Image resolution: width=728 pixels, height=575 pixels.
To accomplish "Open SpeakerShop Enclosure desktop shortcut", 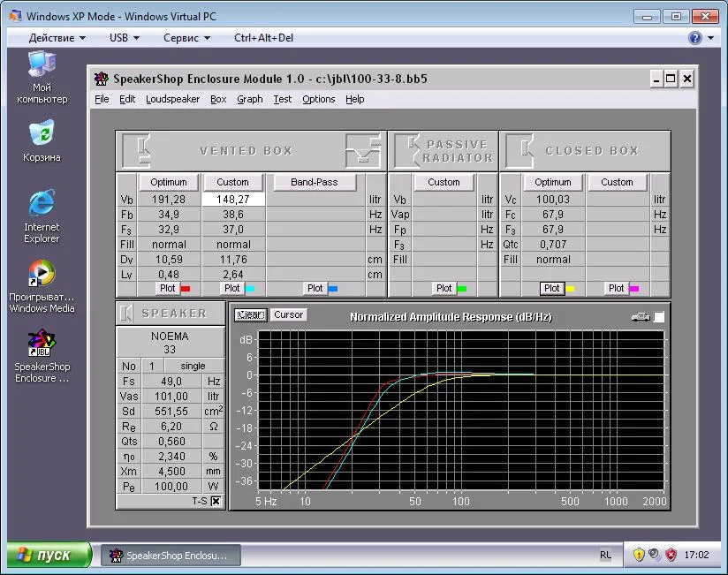I will pos(42,343).
